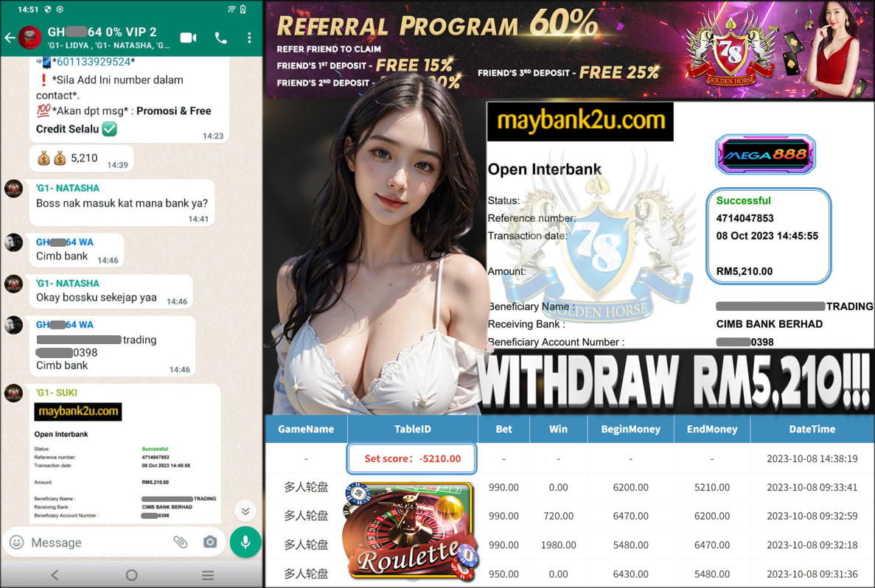
Task: Open camera from message bar
Action: click(210, 542)
